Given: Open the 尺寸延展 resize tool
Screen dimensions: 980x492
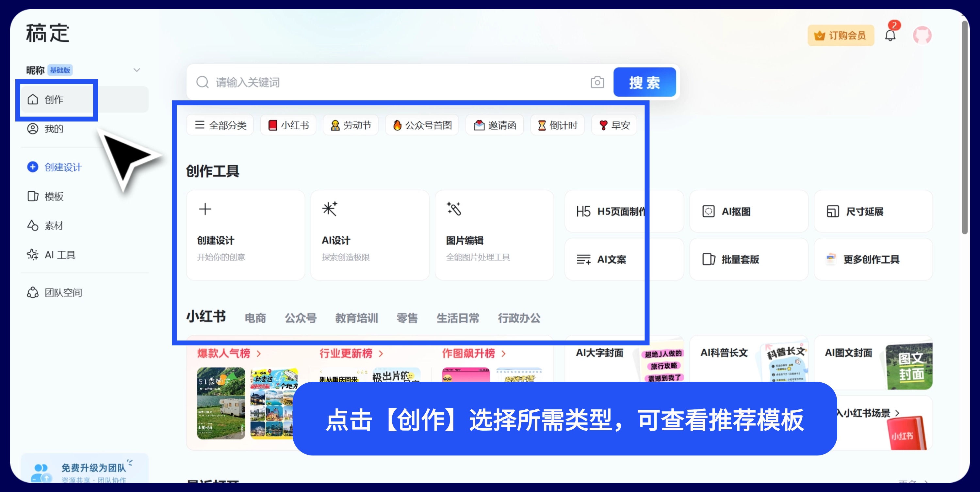Looking at the screenshot, I should pos(873,211).
